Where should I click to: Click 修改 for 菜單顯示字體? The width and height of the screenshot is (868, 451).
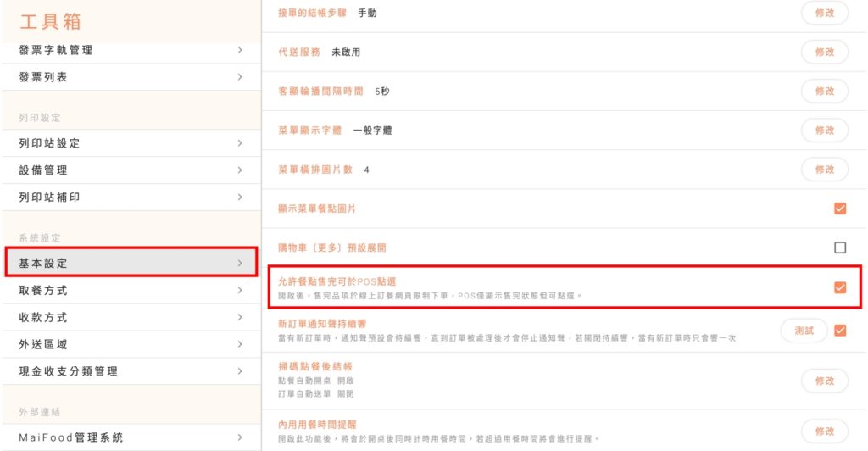click(x=824, y=131)
